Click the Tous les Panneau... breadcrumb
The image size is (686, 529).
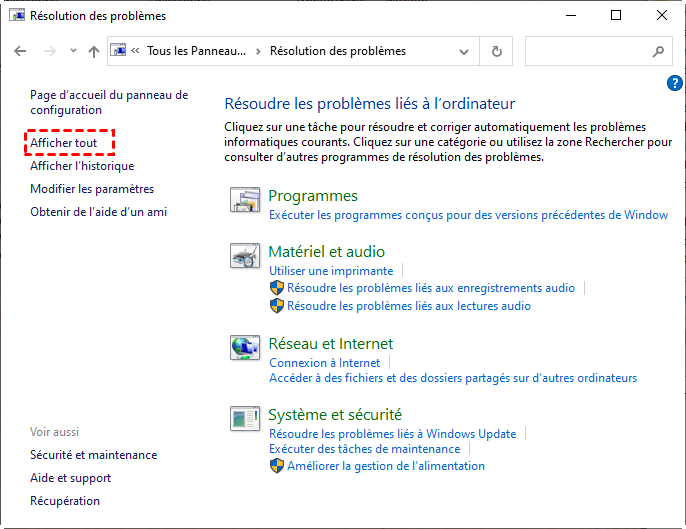click(x=196, y=51)
